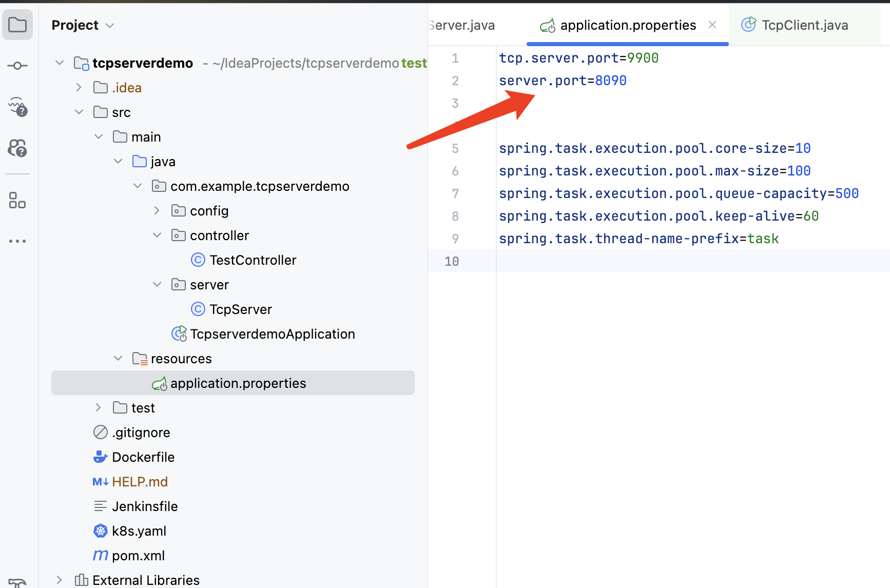Click the Maven icon beside pom.xml

coord(100,556)
